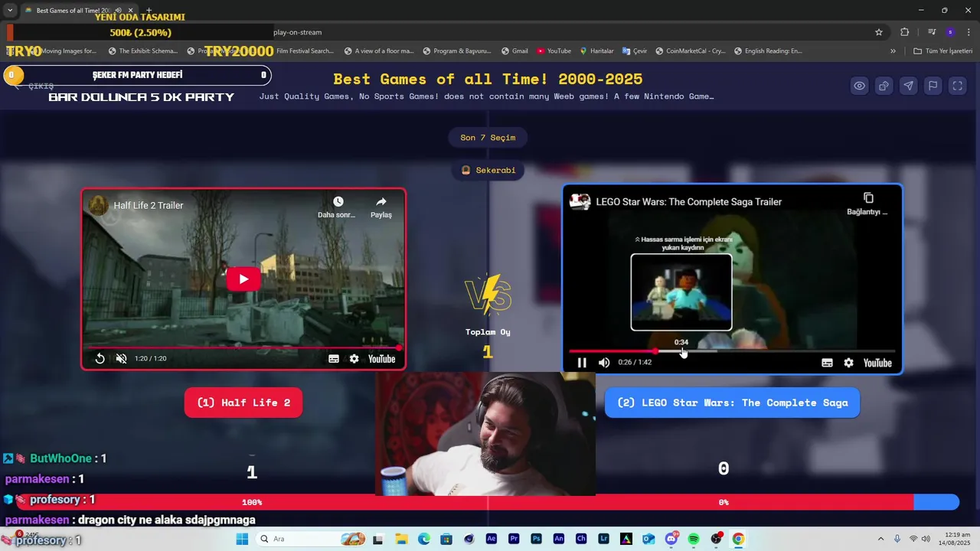The width and height of the screenshot is (980, 551).
Task: Mute the LEGO Star Wars trailer volume
Action: [x=604, y=363]
